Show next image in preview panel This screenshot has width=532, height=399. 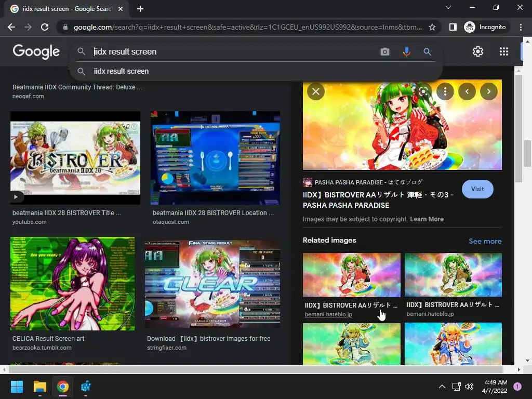click(x=488, y=91)
